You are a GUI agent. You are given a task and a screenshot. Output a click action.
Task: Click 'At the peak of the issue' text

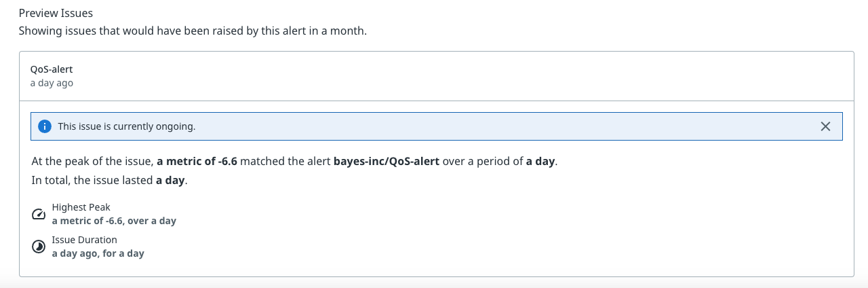click(x=92, y=162)
